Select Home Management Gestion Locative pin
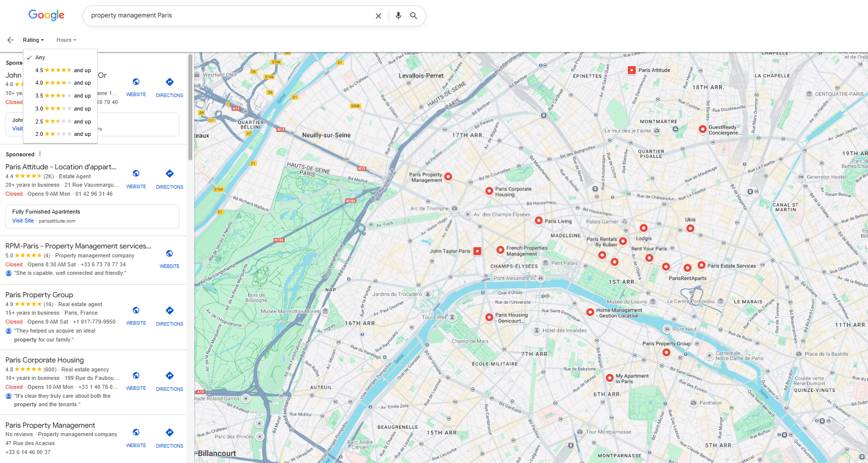 coord(590,312)
